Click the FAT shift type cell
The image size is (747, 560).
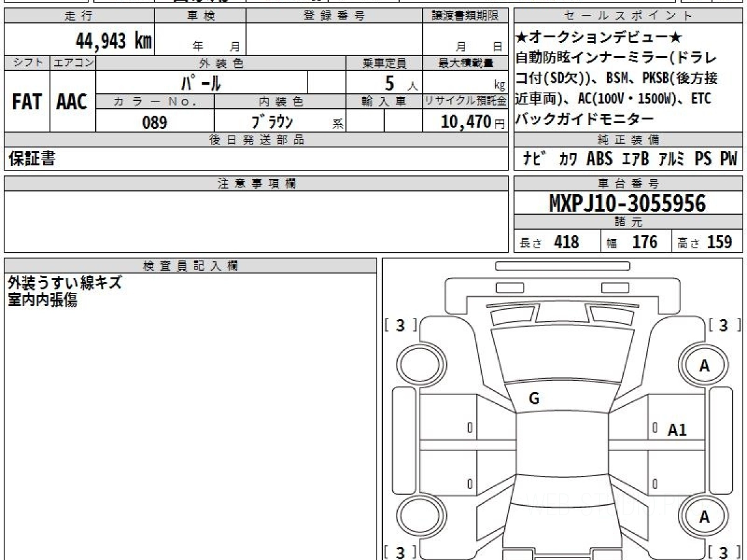(27, 102)
